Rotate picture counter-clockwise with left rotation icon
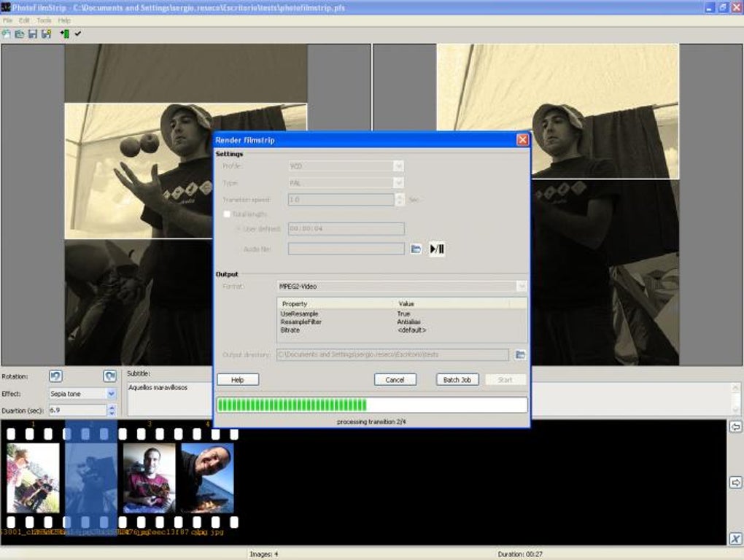Screen dimensions: 744x560 [55, 376]
